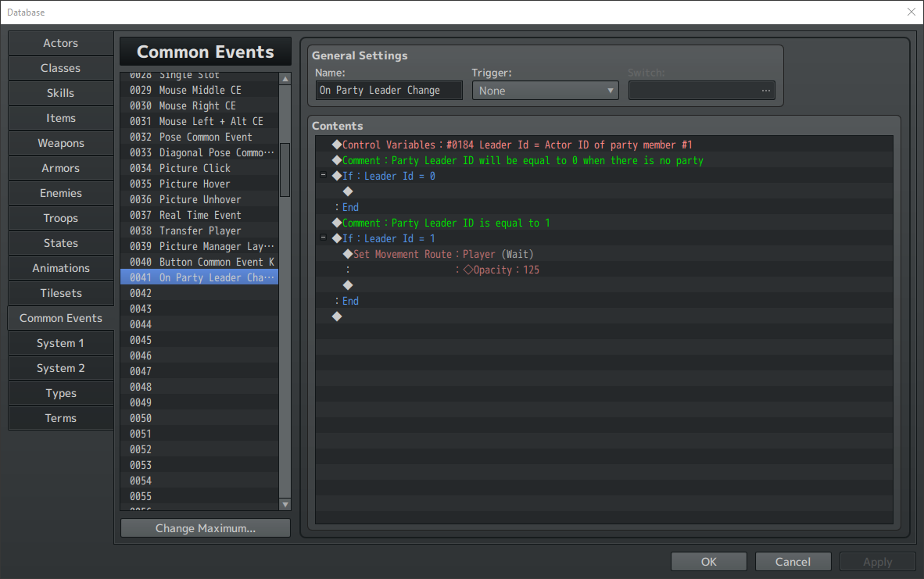Image resolution: width=924 pixels, height=579 pixels.
Task: Switch to the Classes tab
Action: pos(61,68)
